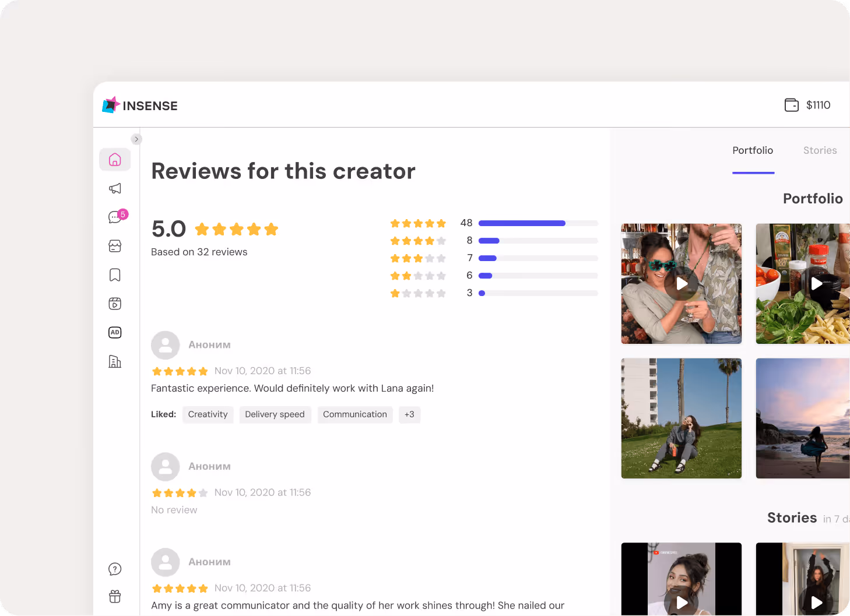Open the video content library icon
This screenshot has height=616, width=850.
[x=115, y=303]
